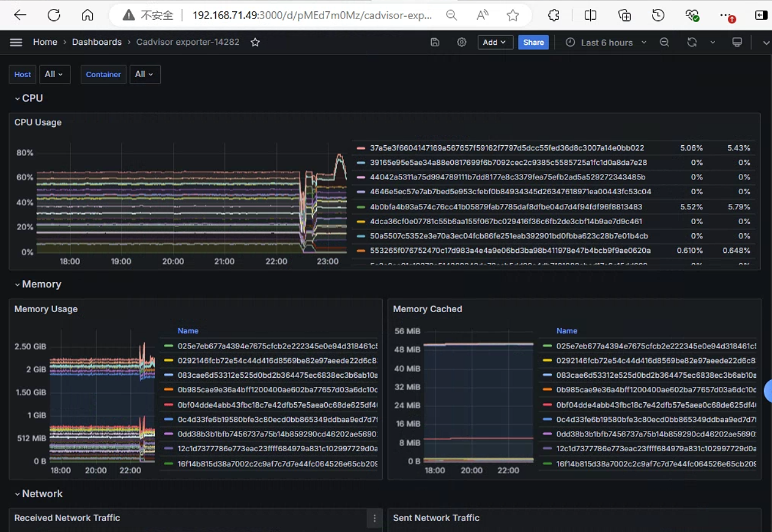Toggle series 37a5e3f6604 in CPU legend
The image size is (772, 532).
click(x=507, y=148)
